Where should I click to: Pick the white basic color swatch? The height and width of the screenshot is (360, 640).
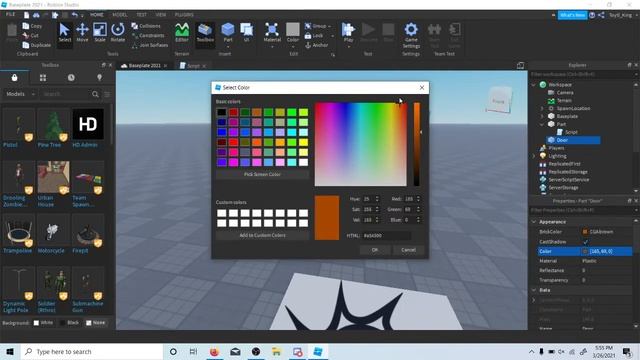click(303, 162)
